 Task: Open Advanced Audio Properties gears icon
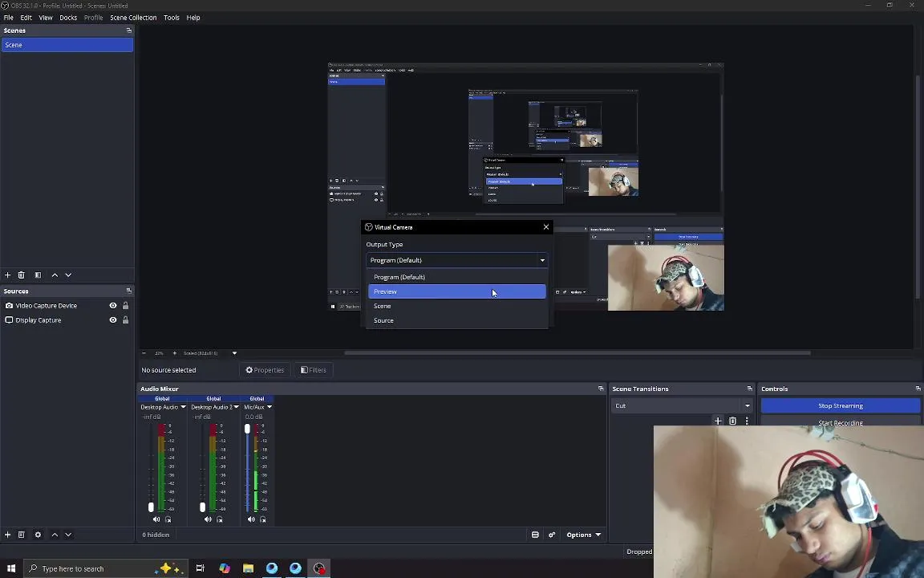point(552,535)
